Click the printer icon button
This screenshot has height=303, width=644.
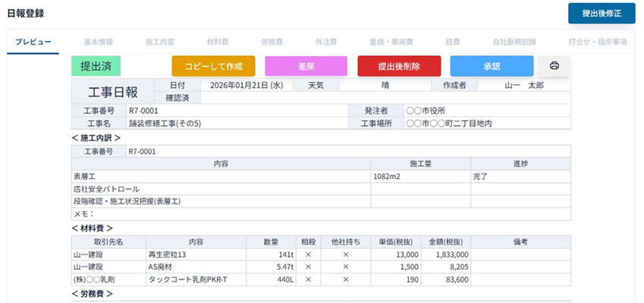pos(554,66)
